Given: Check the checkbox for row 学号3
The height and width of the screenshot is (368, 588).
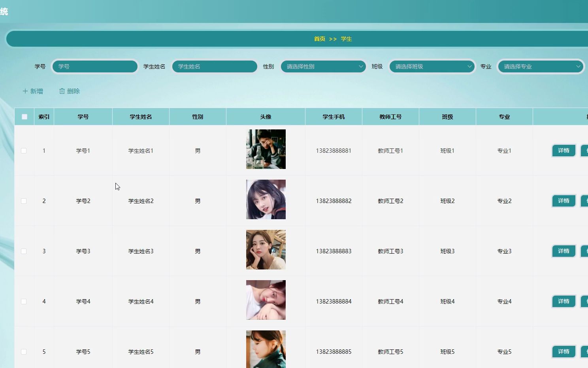Looking at the screenshot, I should (24, 251).
